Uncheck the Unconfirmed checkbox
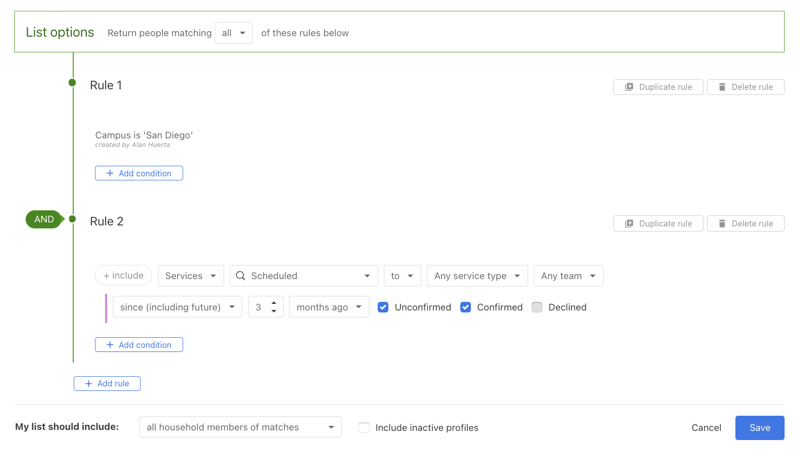The image size is (800, 459). click(383, 307)
